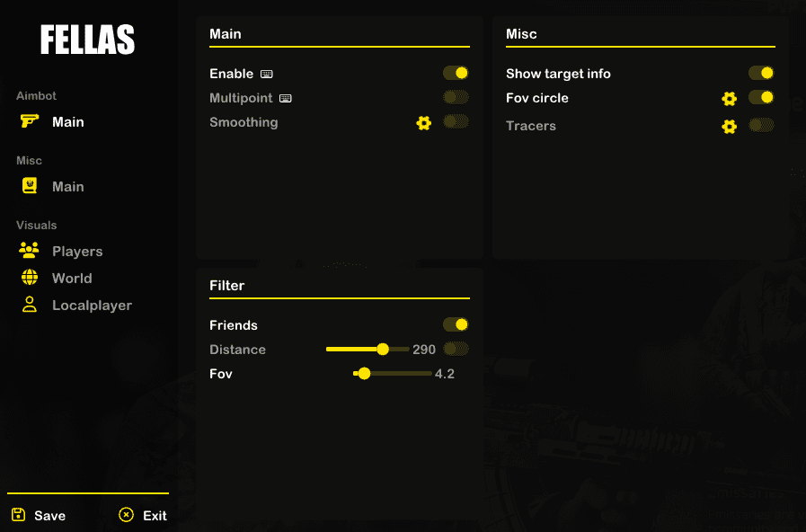The height and width of the screenshot is (532, 806).
Task: Disable the Show target info toggle
Action: [761, 73]
